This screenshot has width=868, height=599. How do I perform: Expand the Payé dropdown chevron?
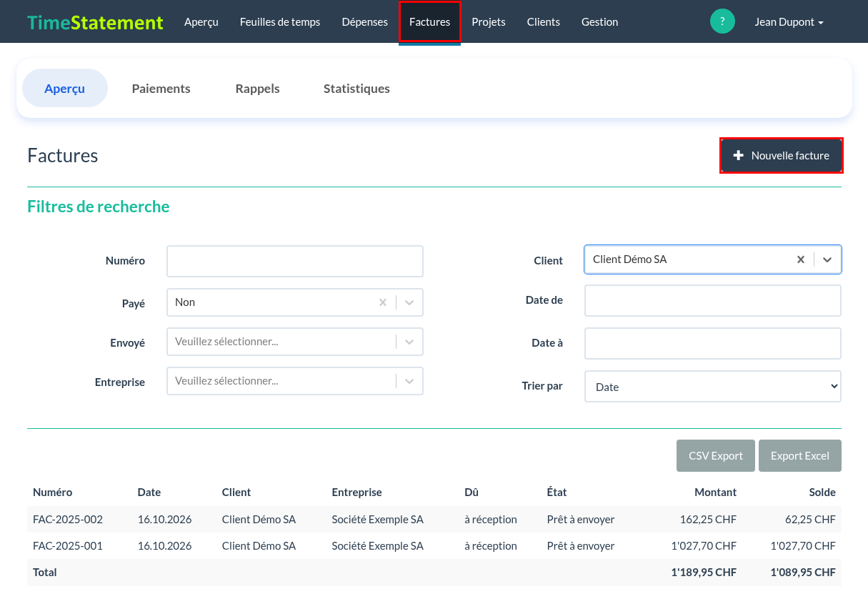point(409,302)
